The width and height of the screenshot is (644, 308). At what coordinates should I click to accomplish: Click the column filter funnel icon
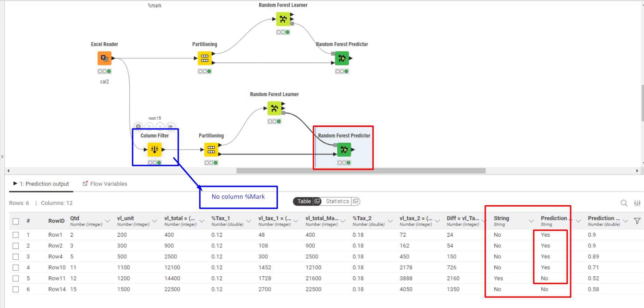637,221
